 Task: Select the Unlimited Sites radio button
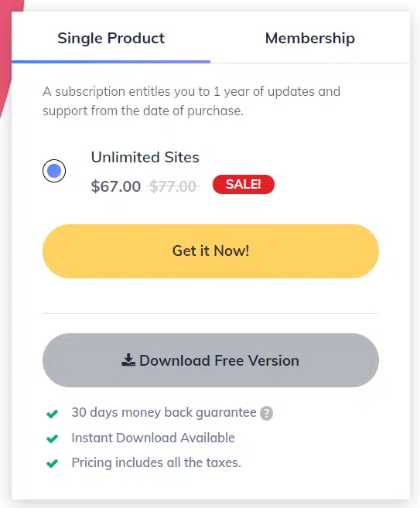click(x=54, y=171)
